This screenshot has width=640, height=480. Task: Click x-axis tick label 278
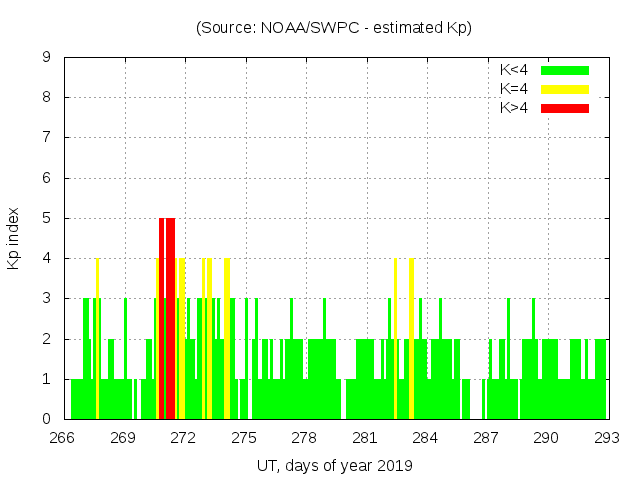pos(304,438)
